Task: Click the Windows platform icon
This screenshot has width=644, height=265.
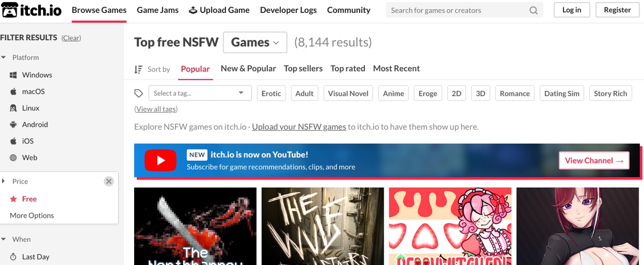Action: tap(13, 75)
